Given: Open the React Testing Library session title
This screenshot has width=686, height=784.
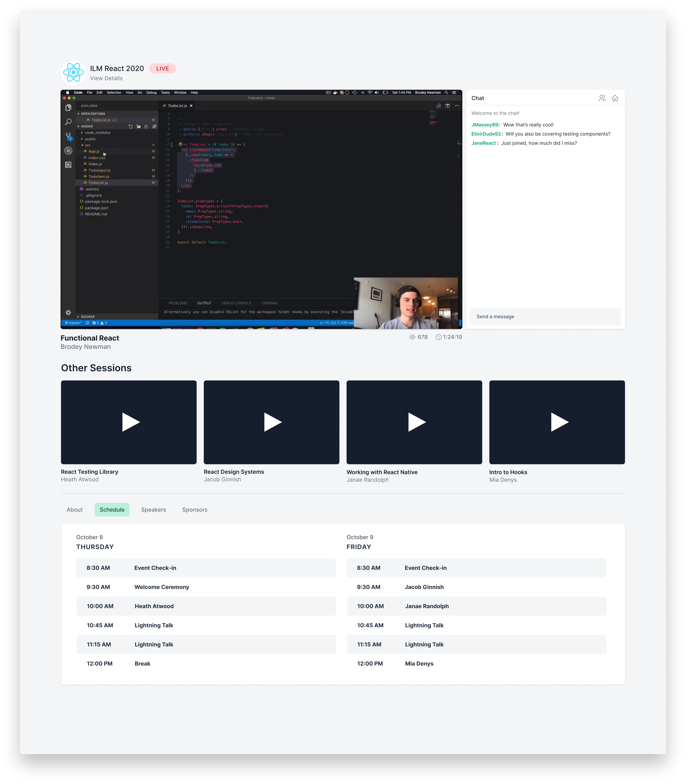Looking at the screenshot, I should click(x=90, y=472).
